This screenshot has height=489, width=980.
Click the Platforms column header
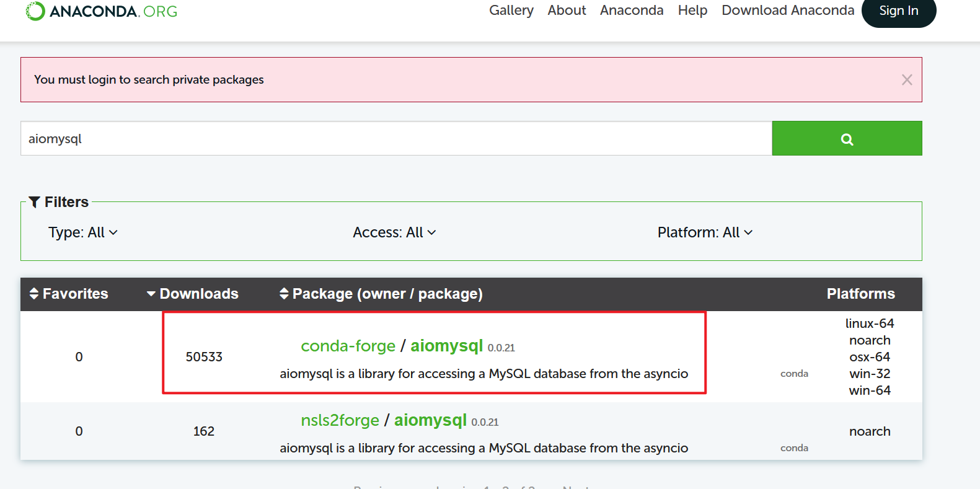[860, 294]
